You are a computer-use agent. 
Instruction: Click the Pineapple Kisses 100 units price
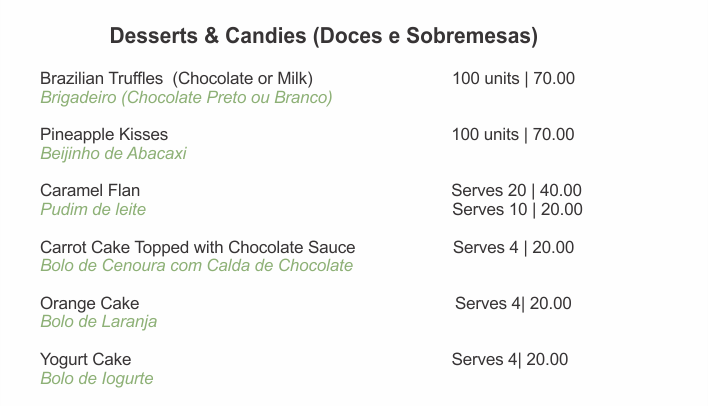pyautogui.click(x=513, y=134)
